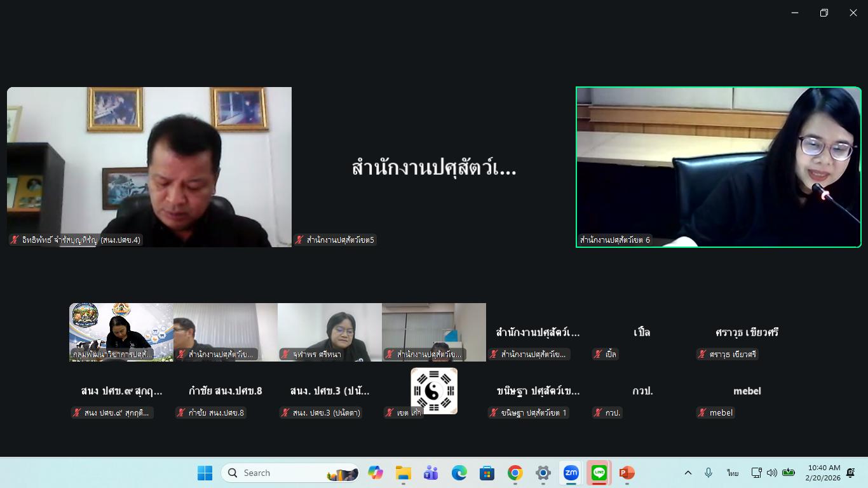Open the LINE app from the taskbar
Screen dimensions: 868x488
(599, 473)
